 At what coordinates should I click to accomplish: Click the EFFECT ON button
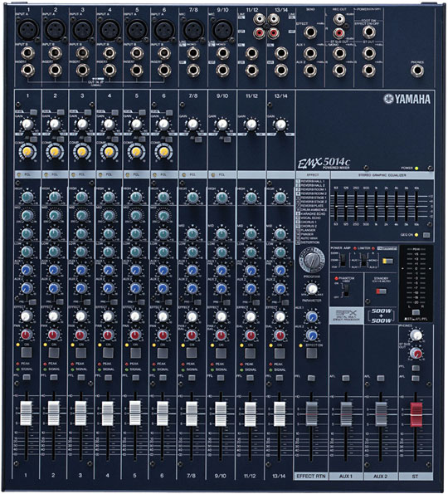312,353
